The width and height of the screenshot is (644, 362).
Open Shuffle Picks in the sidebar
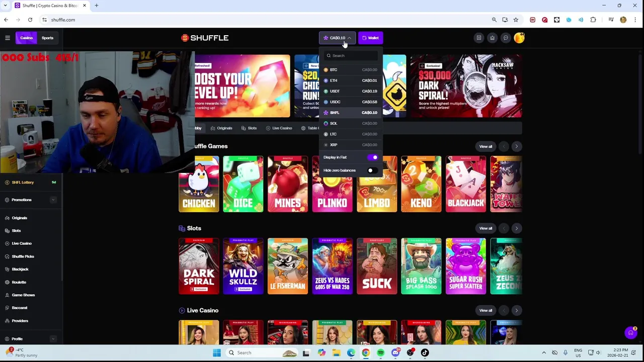click(23, 256)
